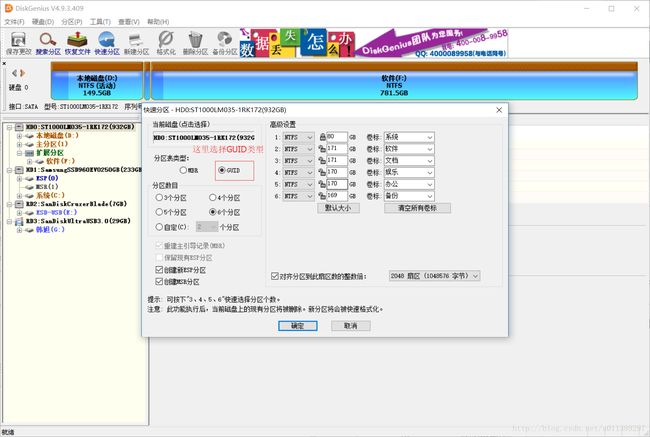Toggle the lock icon on partition row 5

coord(322,184)
